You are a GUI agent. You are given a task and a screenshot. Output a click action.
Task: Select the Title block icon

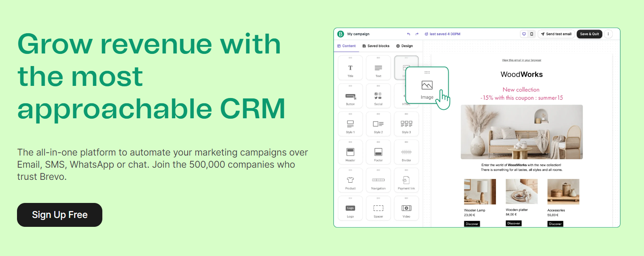pyautogui.click(x=350, y=68)
